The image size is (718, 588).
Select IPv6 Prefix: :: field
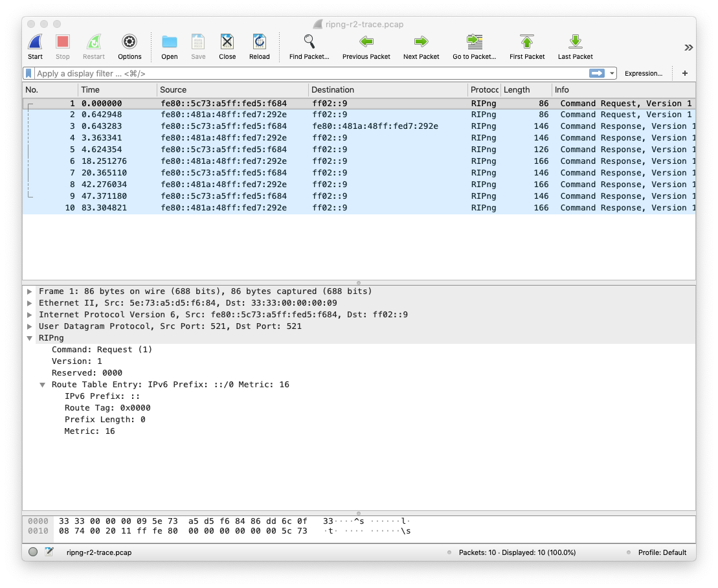tap(102, 396)
